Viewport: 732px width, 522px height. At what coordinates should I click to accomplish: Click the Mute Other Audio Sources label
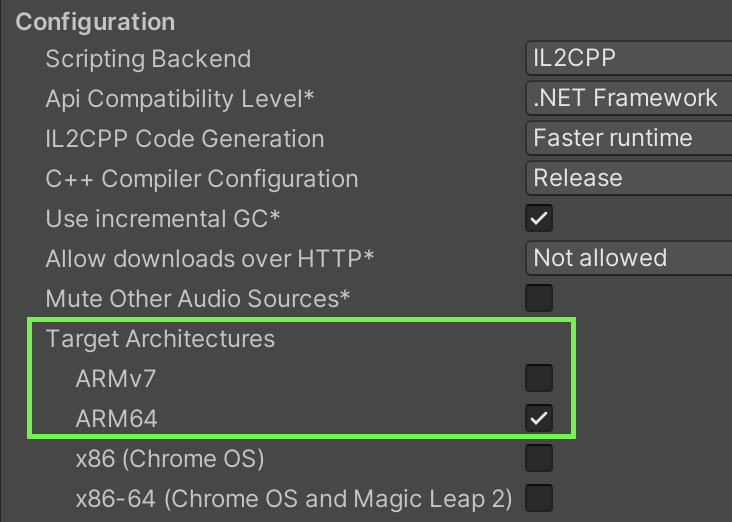pos(198,299)
